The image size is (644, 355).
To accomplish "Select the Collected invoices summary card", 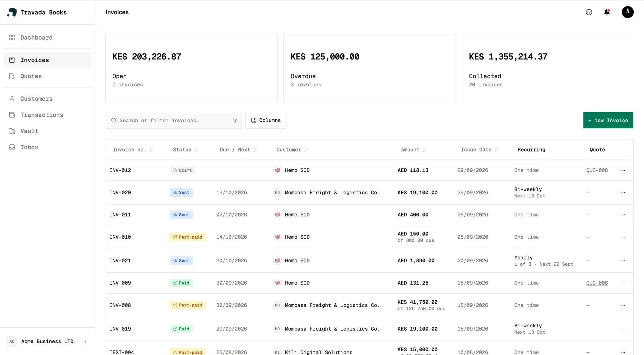I will (548, 68).
